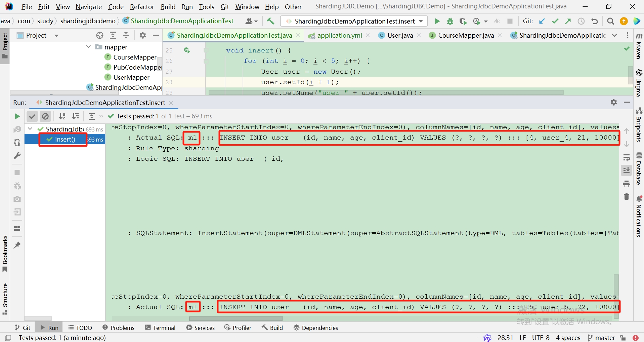644x342 pixels.
Task: Sort test results by duration
Action: coord(76,116)
